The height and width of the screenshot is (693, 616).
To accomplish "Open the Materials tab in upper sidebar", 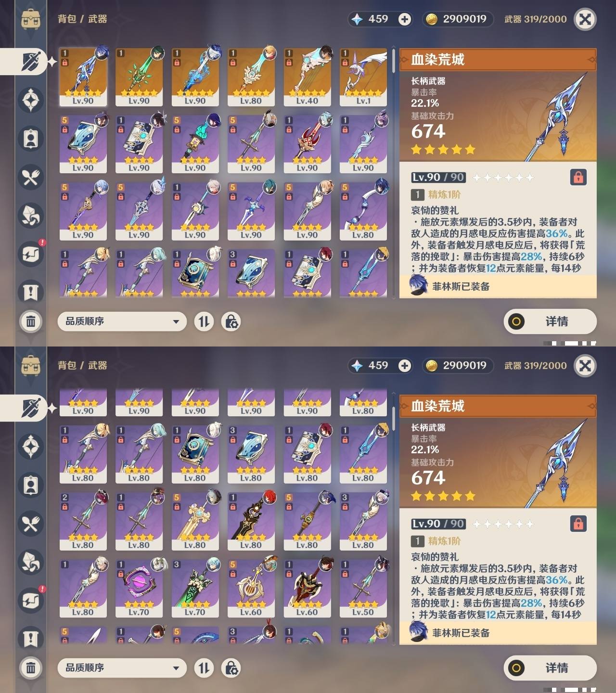I will [31, 216].
